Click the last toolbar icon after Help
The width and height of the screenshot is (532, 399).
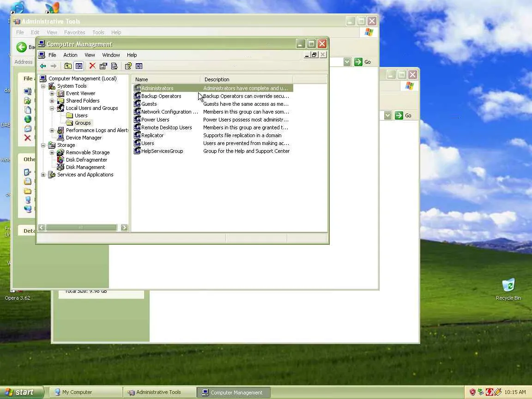(139, 66)
